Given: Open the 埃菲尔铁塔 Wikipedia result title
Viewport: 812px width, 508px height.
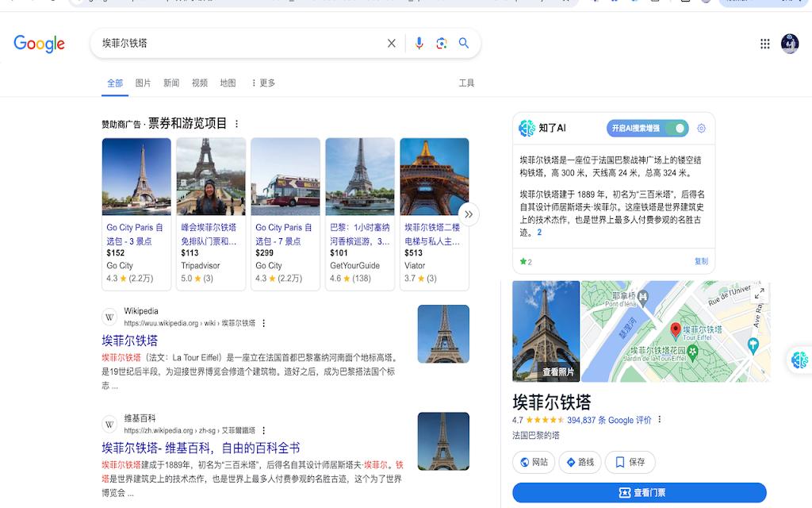Looking at the screenshot, I should coord(130,341).
